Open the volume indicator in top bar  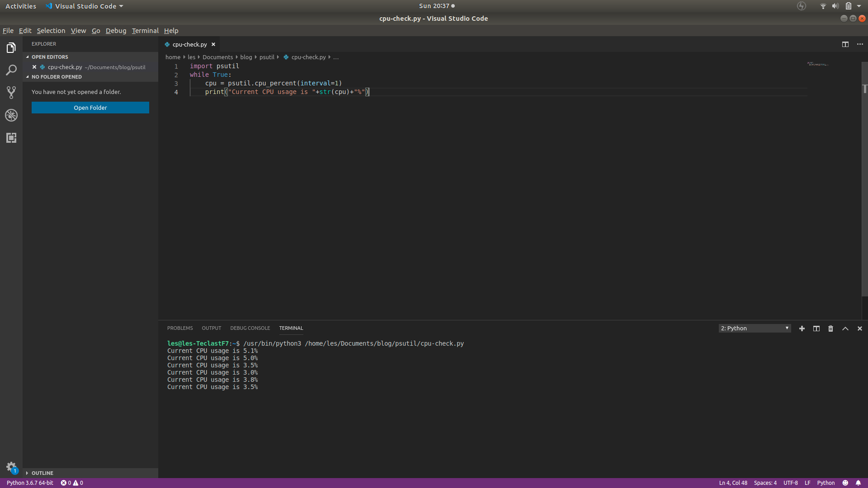pyautogui.click(x=835, y=6)
